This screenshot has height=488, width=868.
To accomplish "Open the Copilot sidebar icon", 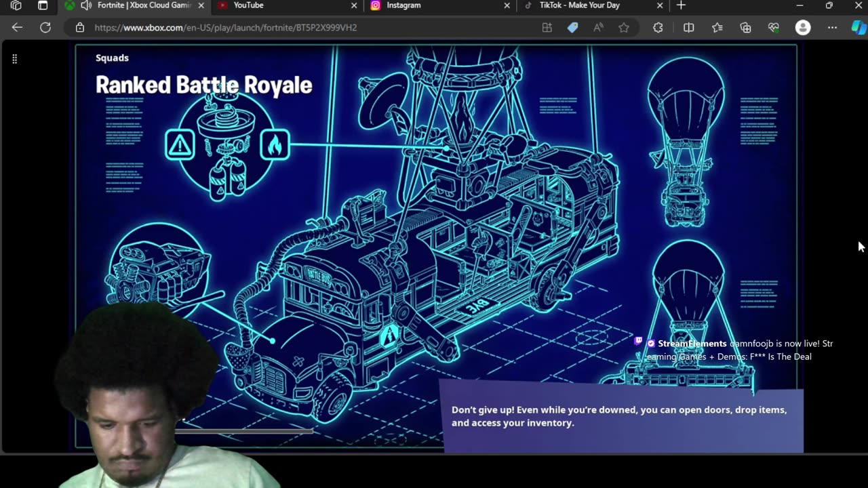I will 859,28.
